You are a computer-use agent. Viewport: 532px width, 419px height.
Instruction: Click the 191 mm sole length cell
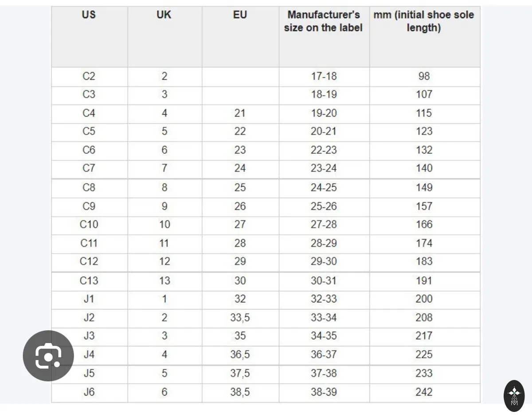coord(425,281)
